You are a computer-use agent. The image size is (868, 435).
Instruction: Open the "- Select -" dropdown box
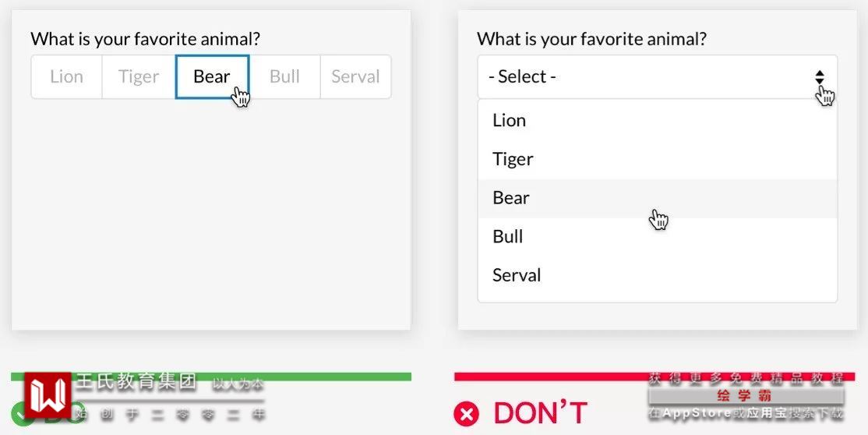pos(647,76)
